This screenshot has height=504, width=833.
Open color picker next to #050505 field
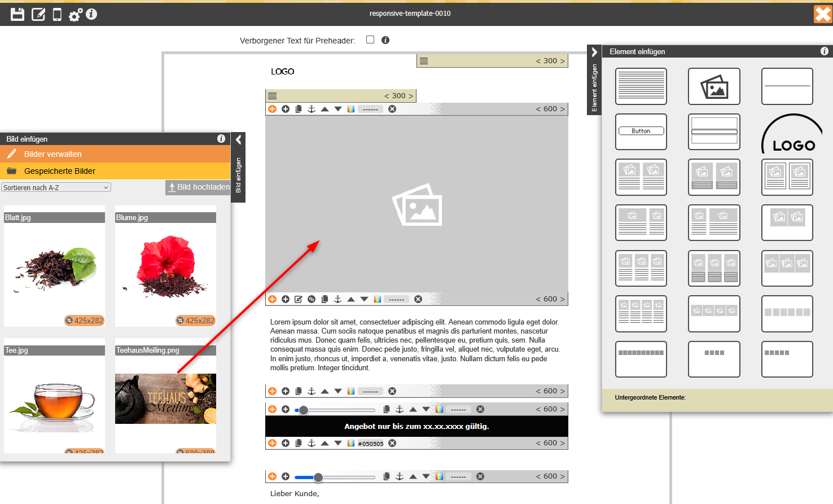point(351,444)
